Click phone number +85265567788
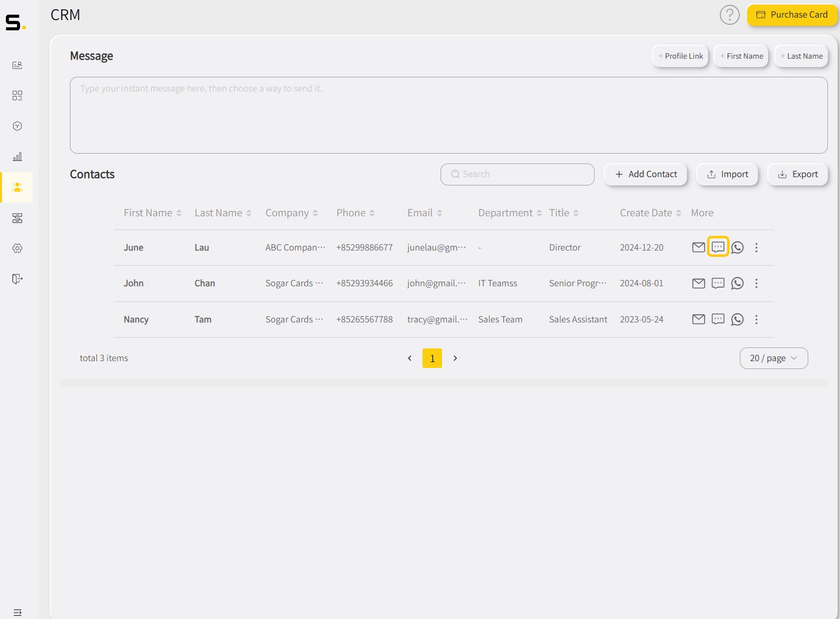Image resolution: width=840 pixels, height=619 pixels. [364, 320]
